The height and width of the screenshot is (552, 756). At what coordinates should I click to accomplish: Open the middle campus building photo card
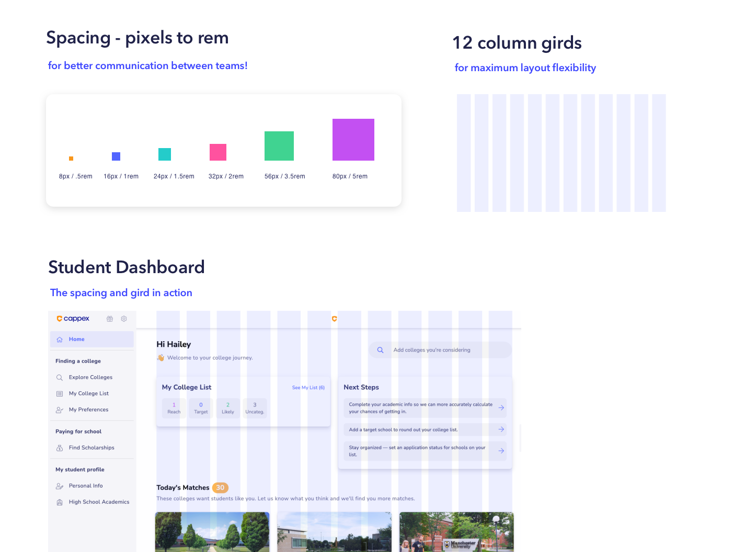pos(335,532)
